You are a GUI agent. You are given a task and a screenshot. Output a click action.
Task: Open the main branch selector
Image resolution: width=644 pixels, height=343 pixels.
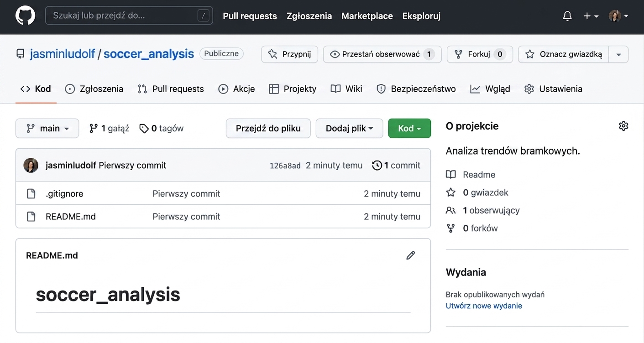click(x=47, y=128)
